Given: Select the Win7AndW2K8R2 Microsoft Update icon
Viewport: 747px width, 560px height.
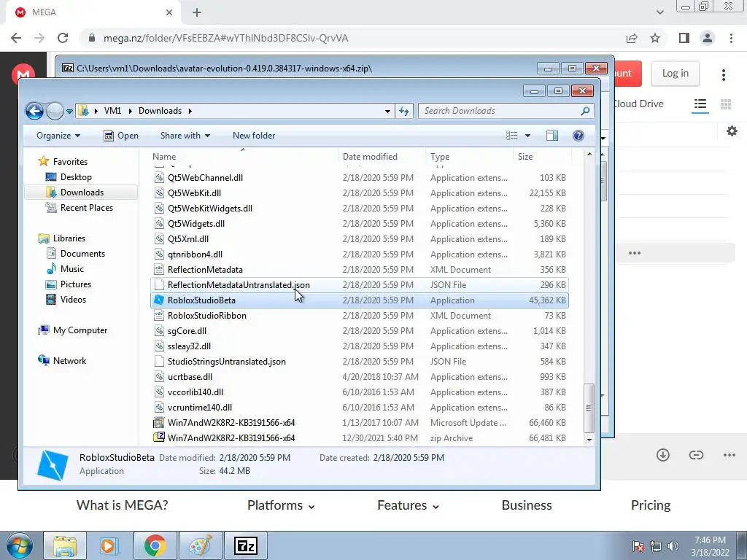Looking at the screenshot, I should 158,423.
